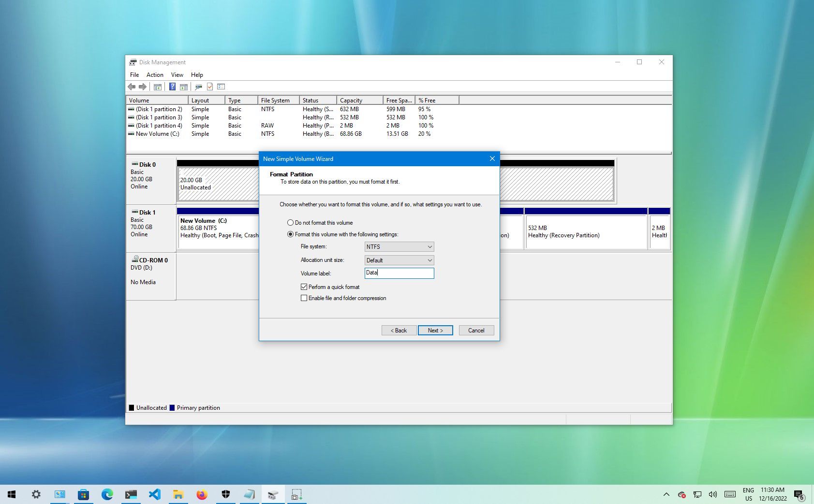Screen dimensions: 814x504
Task: Select the Disk Management icon in the taskbar
Action: 273,494
